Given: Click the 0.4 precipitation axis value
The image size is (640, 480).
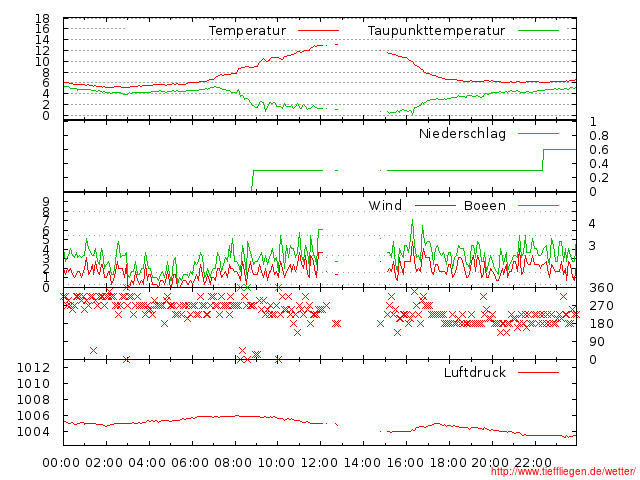Looking at the screenshot, I should (599, 164).
